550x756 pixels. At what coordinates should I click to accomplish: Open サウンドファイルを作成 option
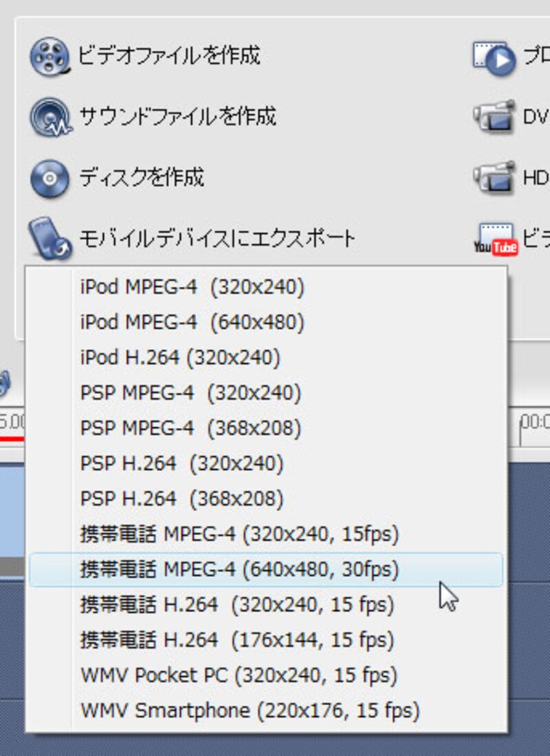pos(177,116)
